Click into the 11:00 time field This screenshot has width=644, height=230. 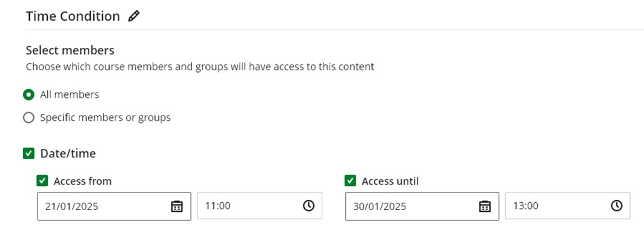(259, 206)
